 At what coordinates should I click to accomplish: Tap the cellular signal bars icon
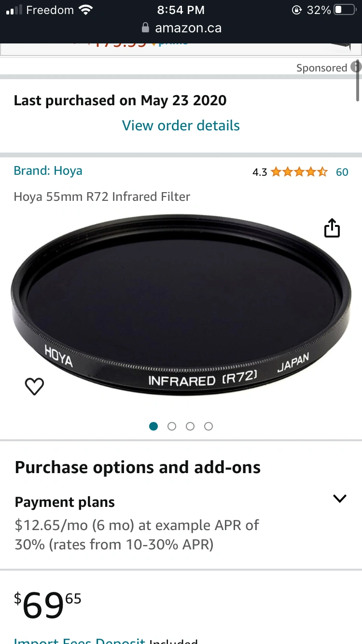click(14, 10)
